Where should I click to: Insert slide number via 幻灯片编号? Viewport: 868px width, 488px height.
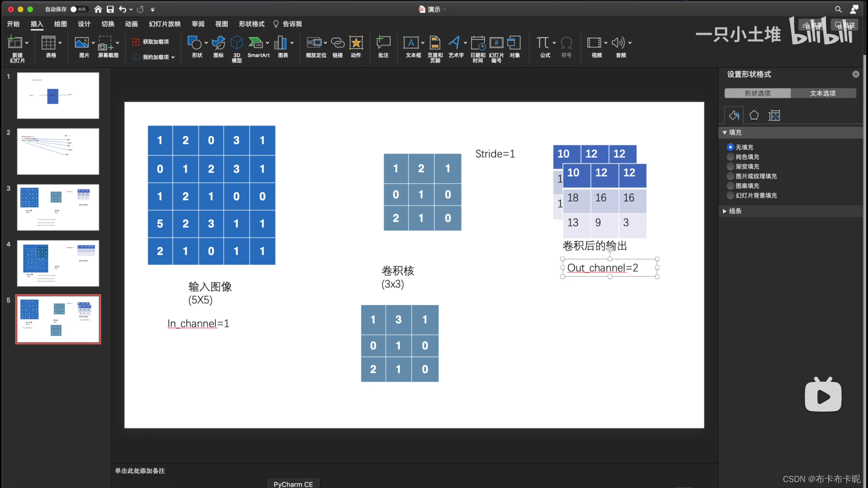coord(496,47)
